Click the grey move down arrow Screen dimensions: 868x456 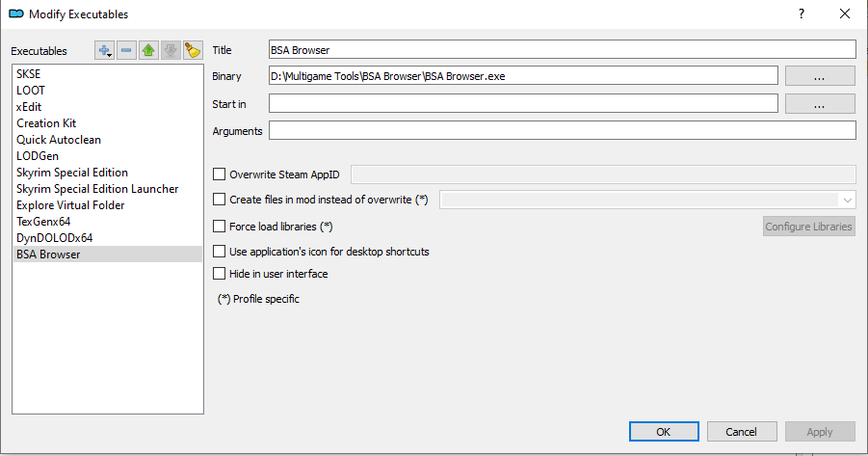[170, 51]
